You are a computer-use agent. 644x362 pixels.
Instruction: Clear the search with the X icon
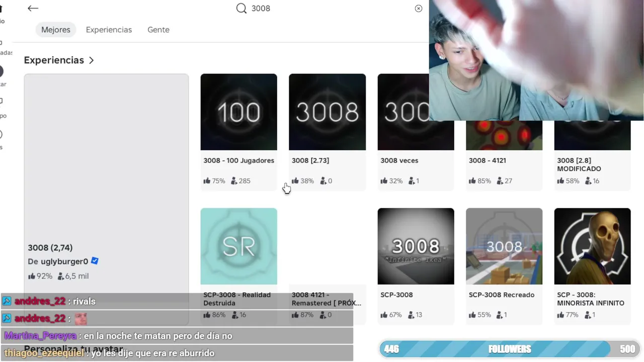[419, 9]
